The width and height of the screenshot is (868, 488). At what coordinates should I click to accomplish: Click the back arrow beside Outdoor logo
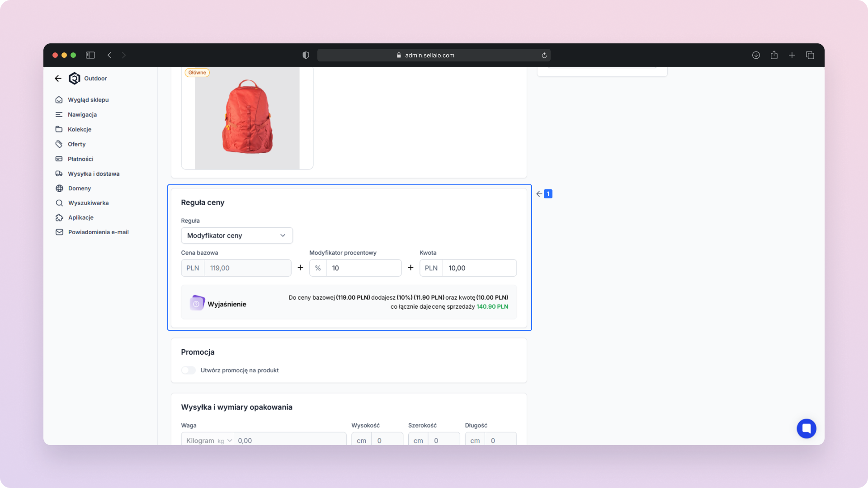(58, 79)
